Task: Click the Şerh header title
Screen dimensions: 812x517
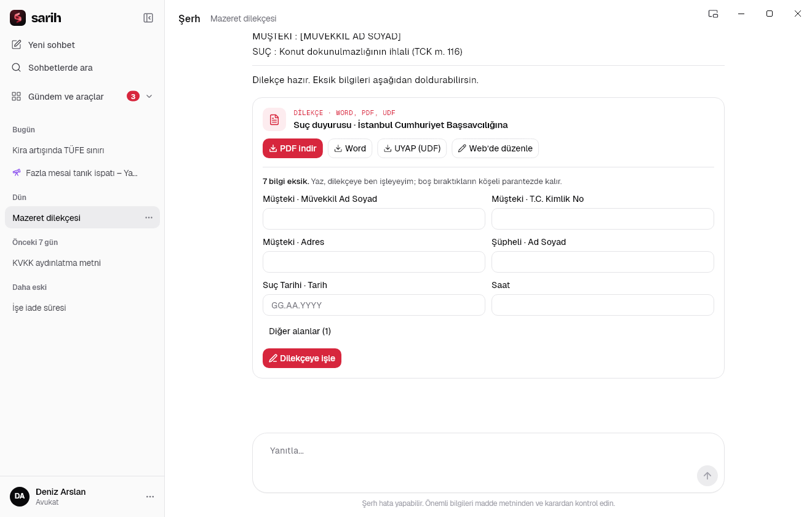Action: [x=189, y=18]
